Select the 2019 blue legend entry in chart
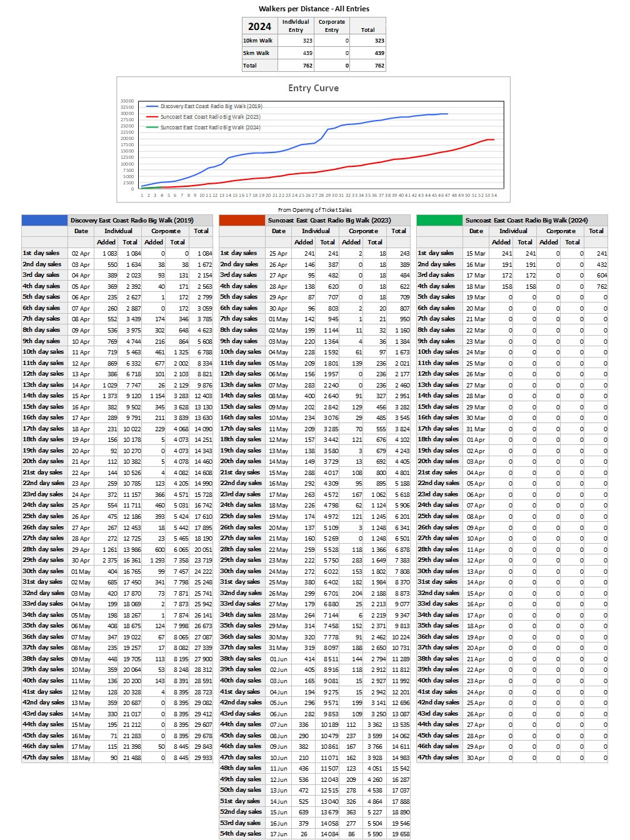Image resolution: width=630 pixels, height=840 pixels. coord(211,106)
